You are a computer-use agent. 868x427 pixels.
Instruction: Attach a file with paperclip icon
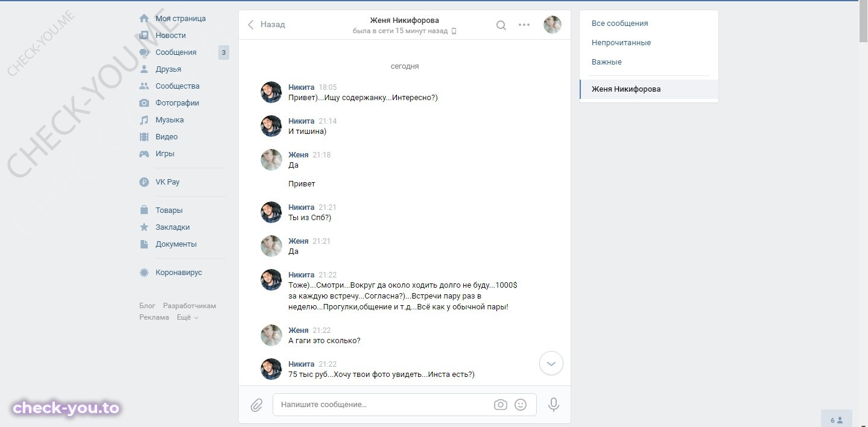257,405
